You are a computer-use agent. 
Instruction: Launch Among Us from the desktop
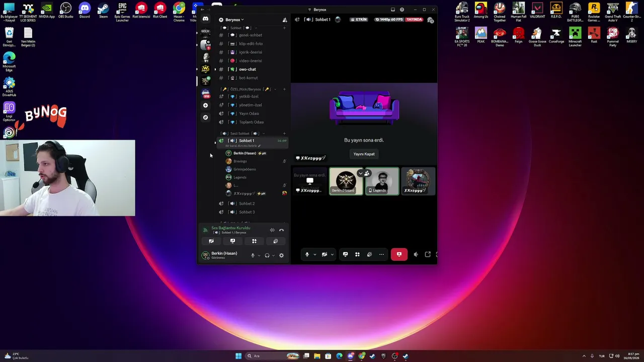coord(480,11)
